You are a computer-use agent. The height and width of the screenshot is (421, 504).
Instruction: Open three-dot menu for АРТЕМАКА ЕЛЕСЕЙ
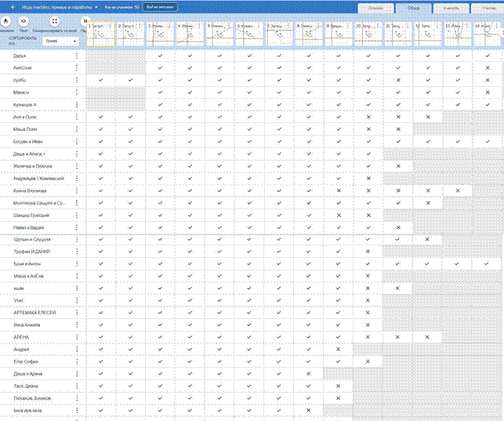click(77, 312)
